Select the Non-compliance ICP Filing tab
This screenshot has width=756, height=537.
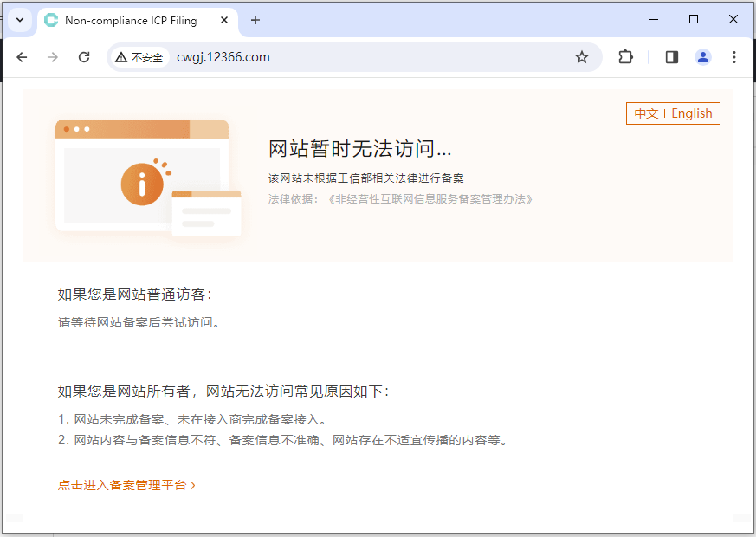coord(130,20)
